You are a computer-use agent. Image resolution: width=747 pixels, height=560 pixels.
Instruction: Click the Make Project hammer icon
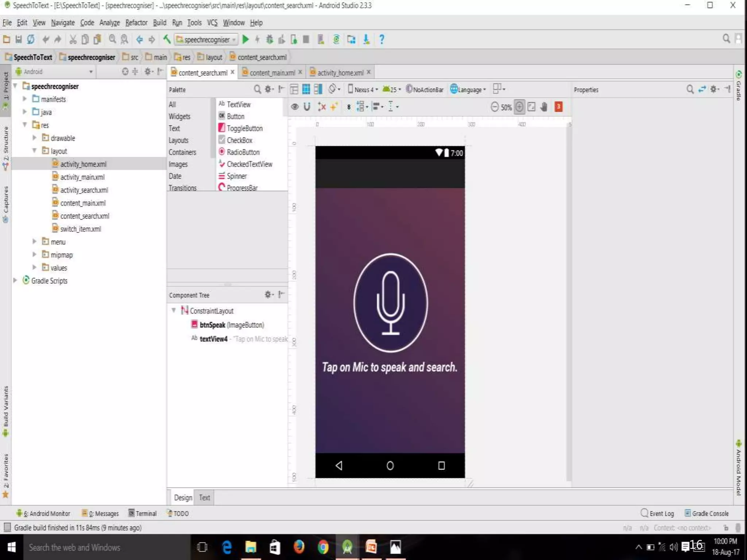[x=167, y=39]
